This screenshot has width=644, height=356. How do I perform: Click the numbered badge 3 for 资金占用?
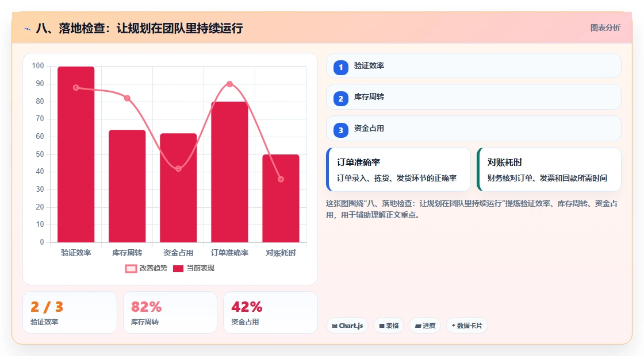(341, 130)
